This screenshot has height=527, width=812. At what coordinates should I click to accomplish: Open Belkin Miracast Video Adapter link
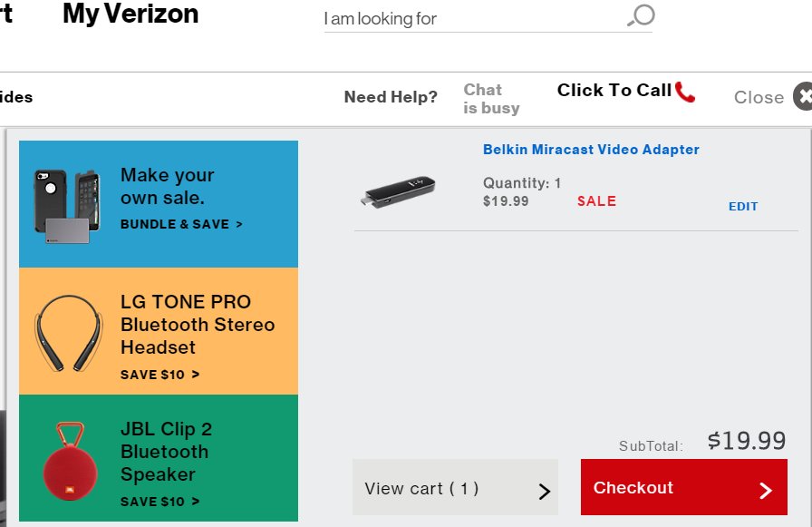pos(591,150)
